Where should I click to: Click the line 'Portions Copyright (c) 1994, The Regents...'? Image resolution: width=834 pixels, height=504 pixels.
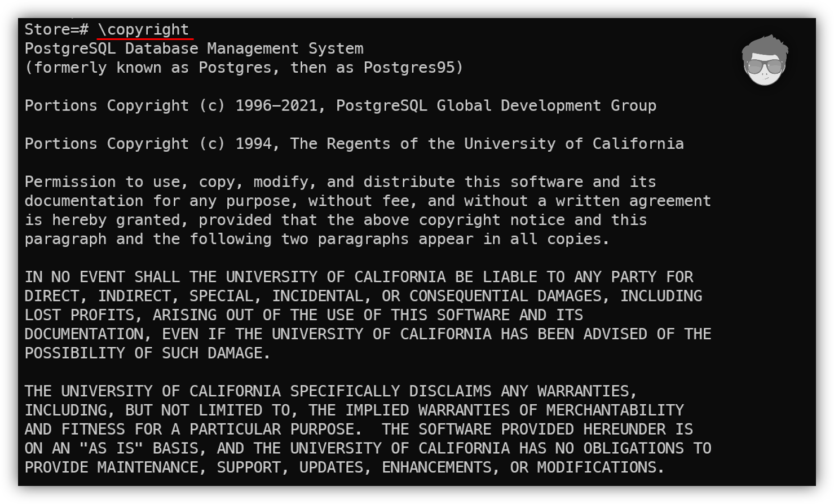(354, 144)
